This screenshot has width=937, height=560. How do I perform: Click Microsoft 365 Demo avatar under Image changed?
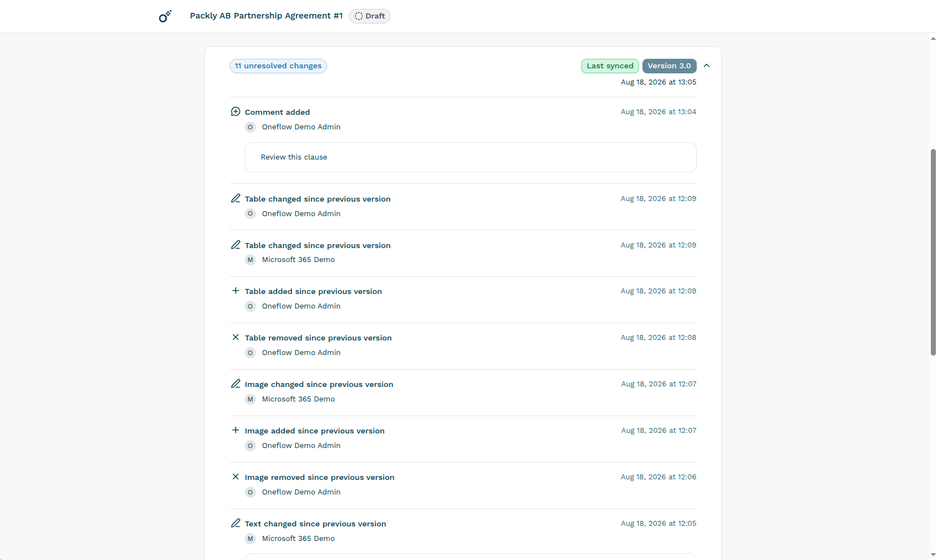coord(250,399)
